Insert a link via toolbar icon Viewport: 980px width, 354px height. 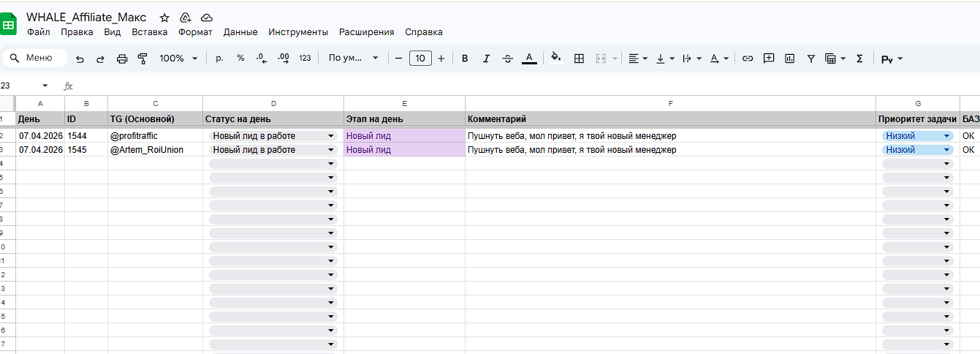point(748,59)
